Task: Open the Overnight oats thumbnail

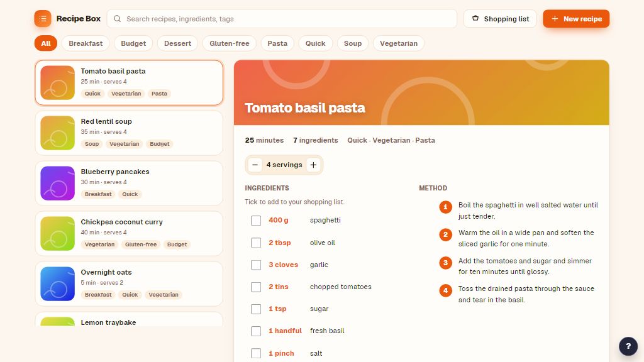Action: pyautogui.click(x=57, y=283)
